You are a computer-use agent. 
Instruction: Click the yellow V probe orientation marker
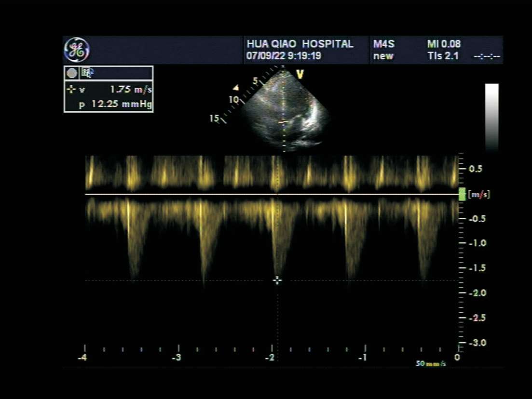tap(300, 74)
